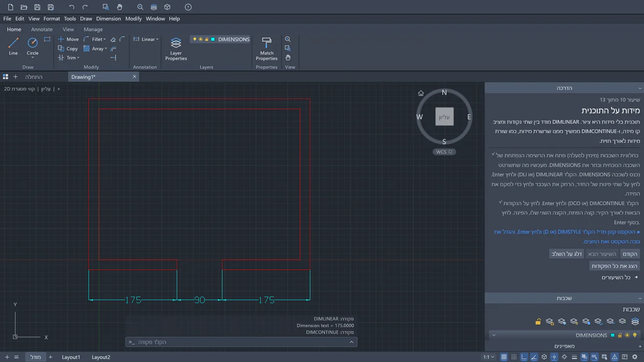Click the Save icon in quick toolbar
The image size is (644, 362).
click(x=37, y=7)
